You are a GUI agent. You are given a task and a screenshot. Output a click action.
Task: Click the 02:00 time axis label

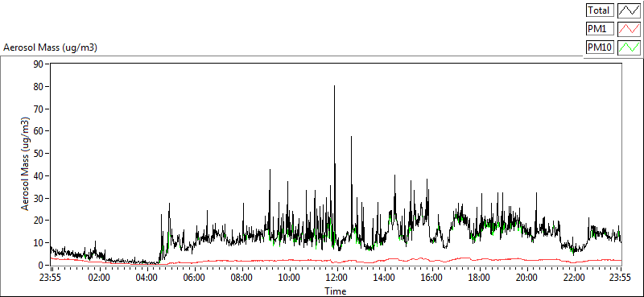[99, 277]
